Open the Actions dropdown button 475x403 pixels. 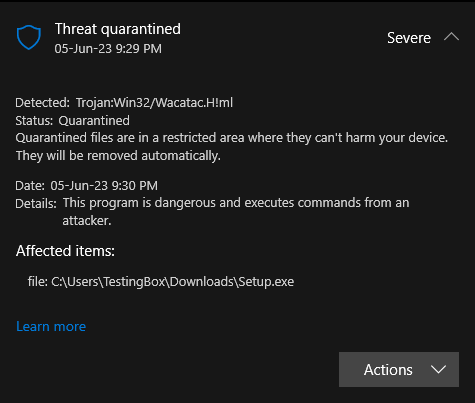point(399,369)
